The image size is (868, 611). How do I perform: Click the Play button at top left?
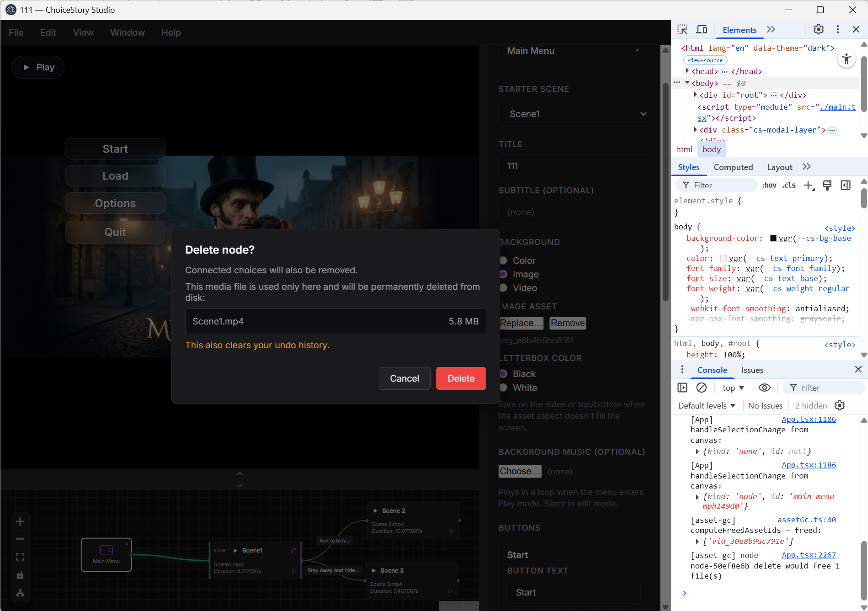[x=38, y=67]
